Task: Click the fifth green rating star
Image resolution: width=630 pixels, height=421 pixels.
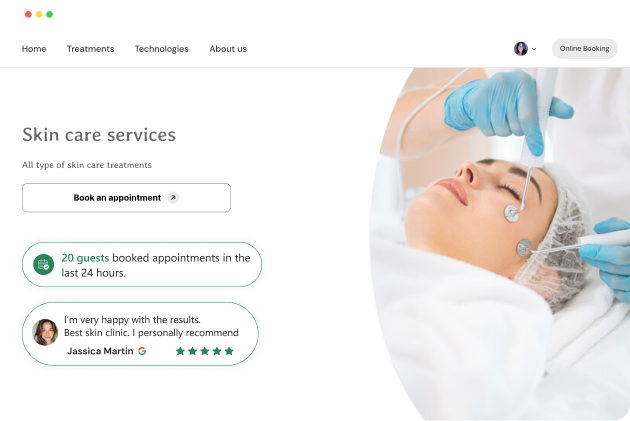Action: [229, 351]
